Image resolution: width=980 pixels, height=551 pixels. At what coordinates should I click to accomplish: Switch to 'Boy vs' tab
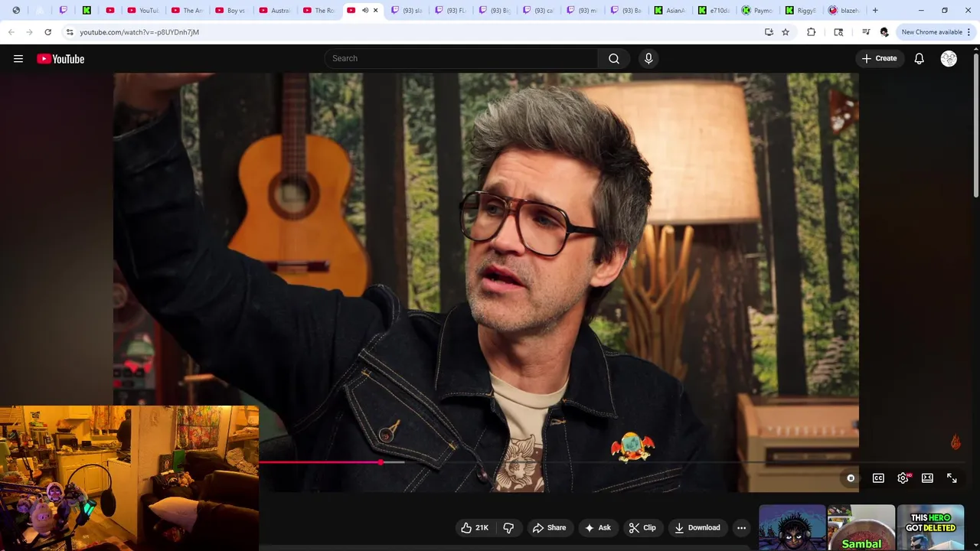pos(230,11)
